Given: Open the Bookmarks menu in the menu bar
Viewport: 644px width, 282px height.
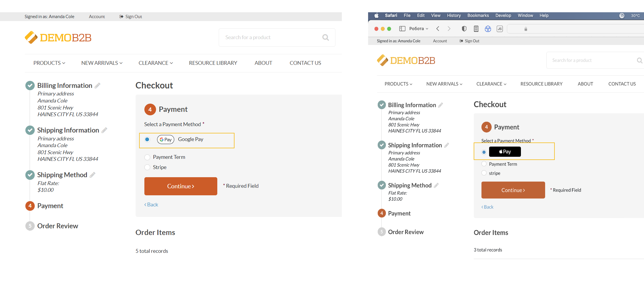Looking at the screenshot, I should click(x=478, y=15).
